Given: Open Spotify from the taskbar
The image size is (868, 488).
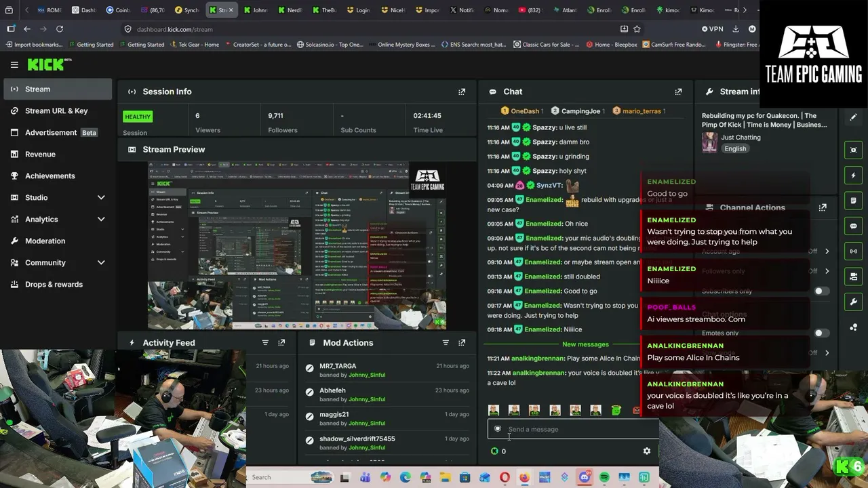Looking at the screenshot, I should coord(604,477).
